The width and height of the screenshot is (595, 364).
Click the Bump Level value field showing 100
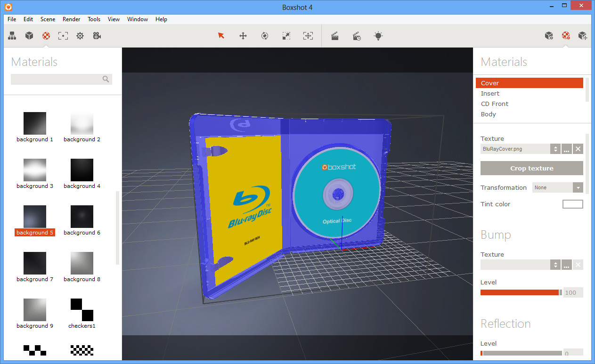click(573, 292)
